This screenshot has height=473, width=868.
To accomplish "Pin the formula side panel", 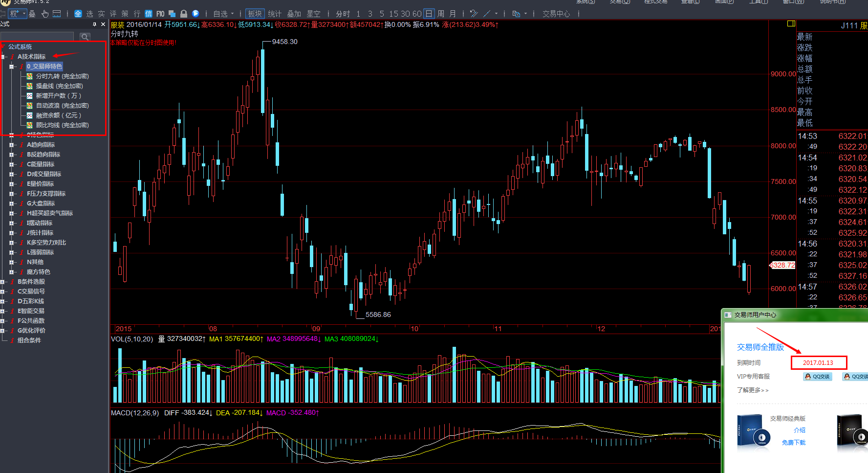I will [x=94, y=24].
